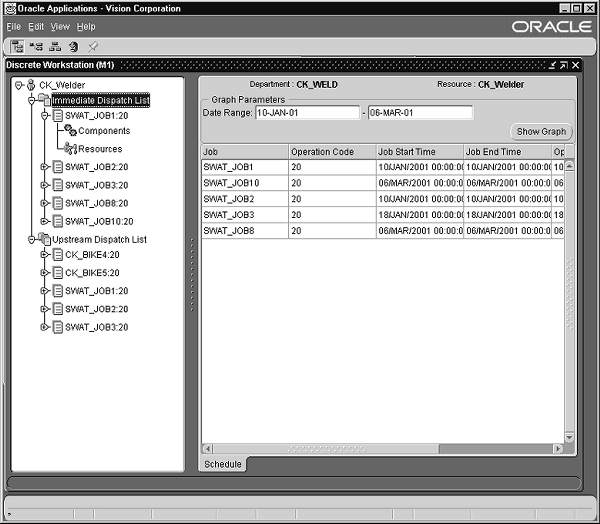Click Job Start Time cell of SWAT_JOB3 row
Image resolution: width=600 pixels, height=524 pixels.
[420, 215]
